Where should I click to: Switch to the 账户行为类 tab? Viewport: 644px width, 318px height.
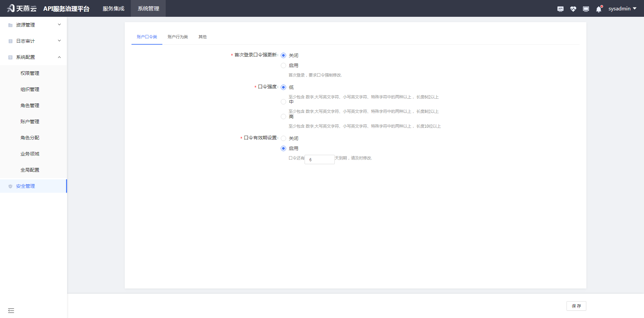177,37
